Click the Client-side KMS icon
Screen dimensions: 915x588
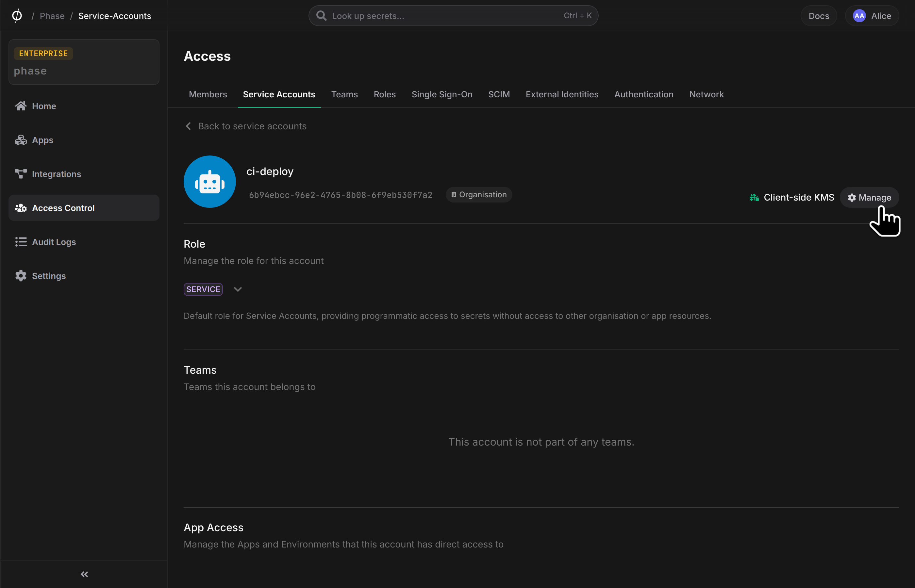[754, 197]
